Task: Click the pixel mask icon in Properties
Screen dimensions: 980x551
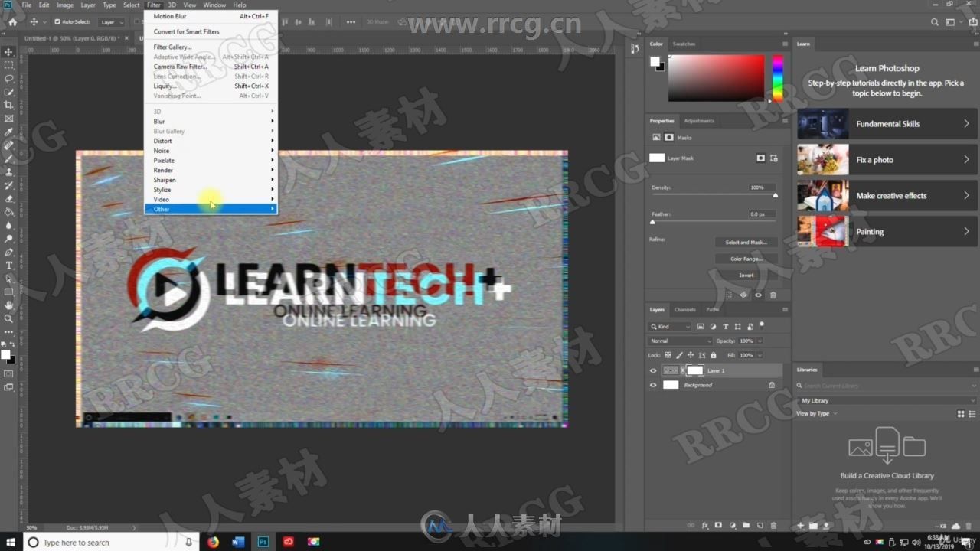Action: 761,158
